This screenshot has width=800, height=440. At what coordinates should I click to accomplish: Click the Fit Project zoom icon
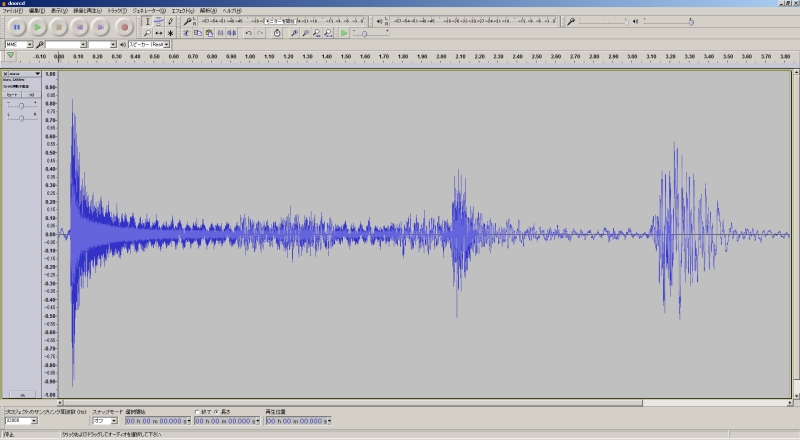tap(328, 33)
